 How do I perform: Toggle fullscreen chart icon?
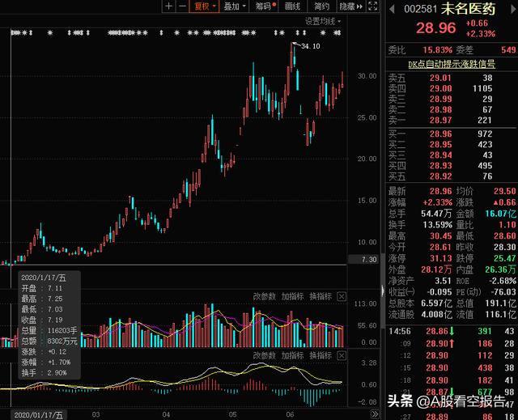pyautogui.click(x=372, y=6)
